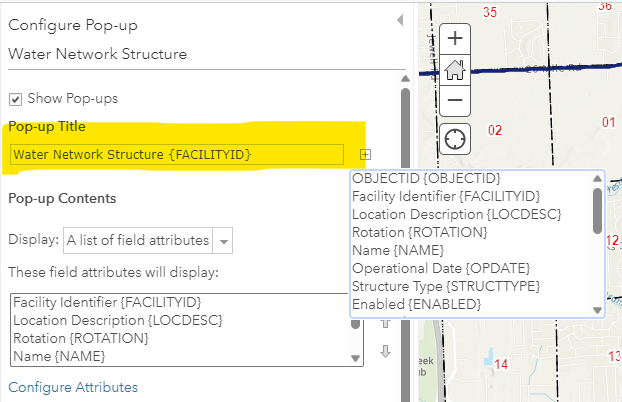
Task: Uncheck the Show Pop-ups checkbox
Action: tap(15, 98)
